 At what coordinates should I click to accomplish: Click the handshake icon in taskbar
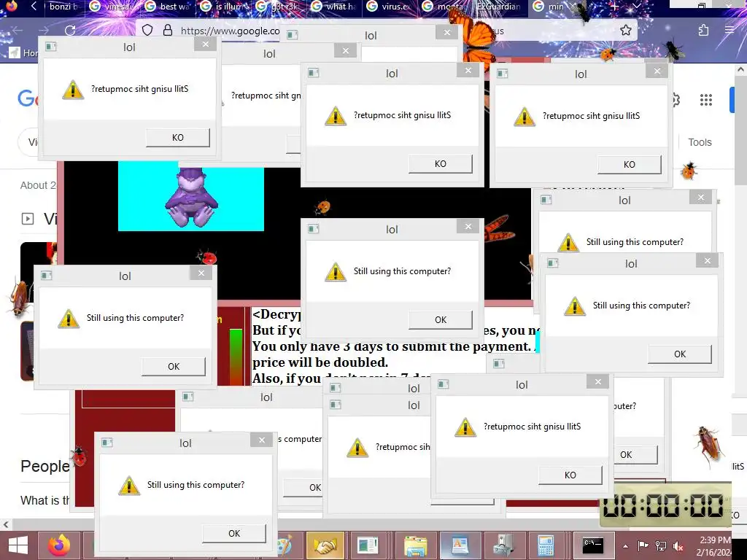325,545
